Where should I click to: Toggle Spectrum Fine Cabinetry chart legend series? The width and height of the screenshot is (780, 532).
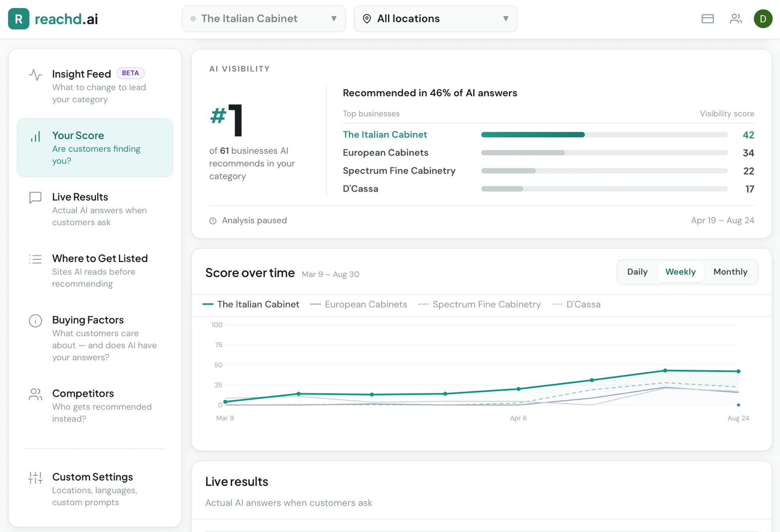click(x=479, y=304)
